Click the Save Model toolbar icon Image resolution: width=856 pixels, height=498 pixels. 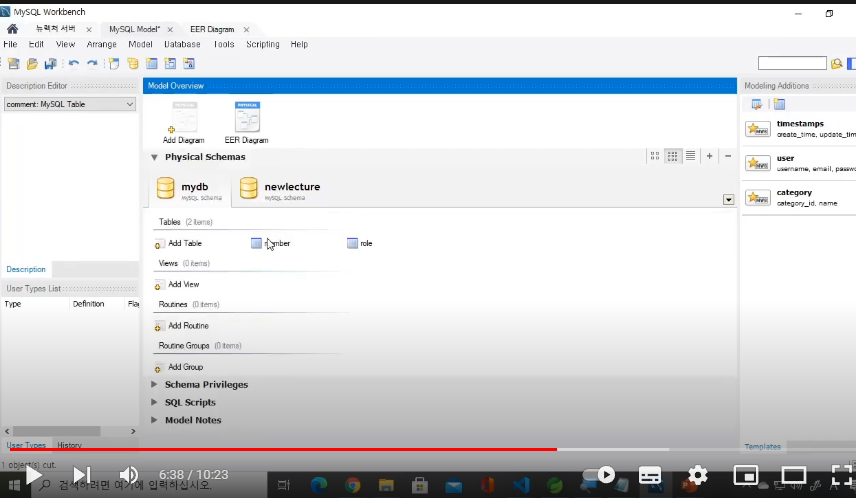[x=51, y=64]
